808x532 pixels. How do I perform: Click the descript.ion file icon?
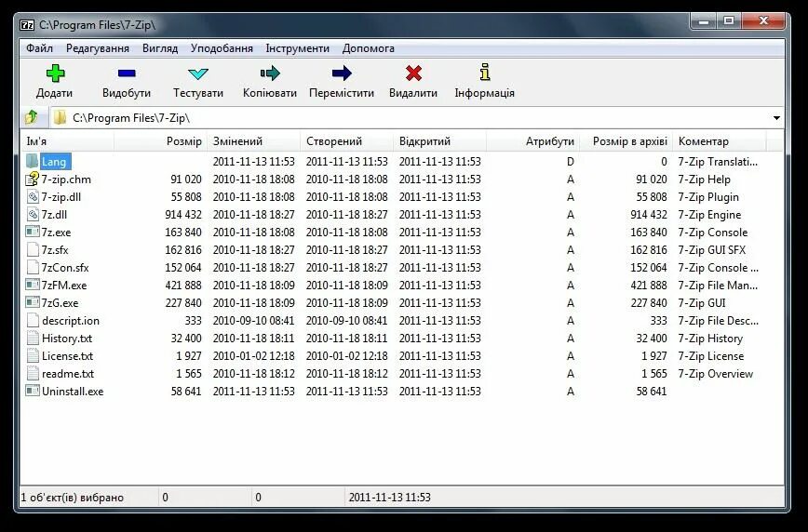point(33,320)
